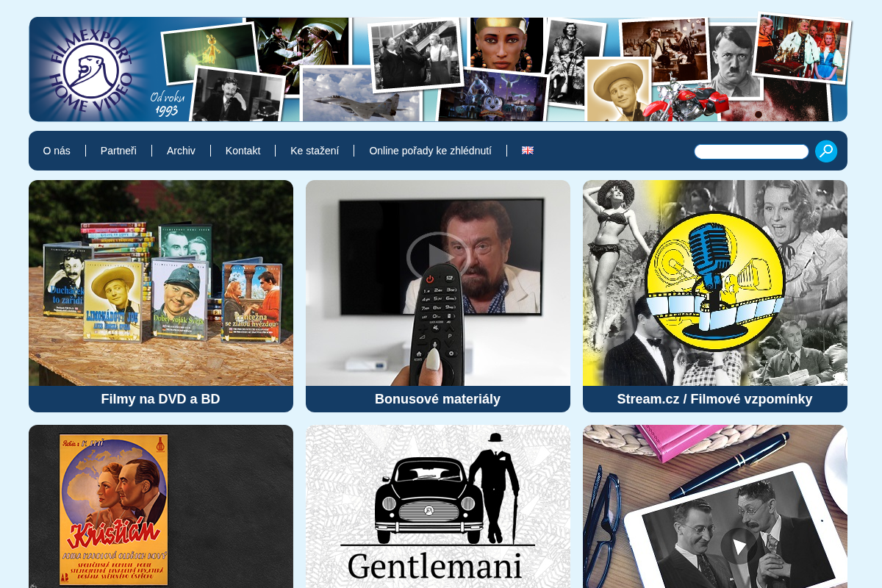Click the DVD cases photo thumbnail
This screenshot has width=882, height=588.
[161, 283]
